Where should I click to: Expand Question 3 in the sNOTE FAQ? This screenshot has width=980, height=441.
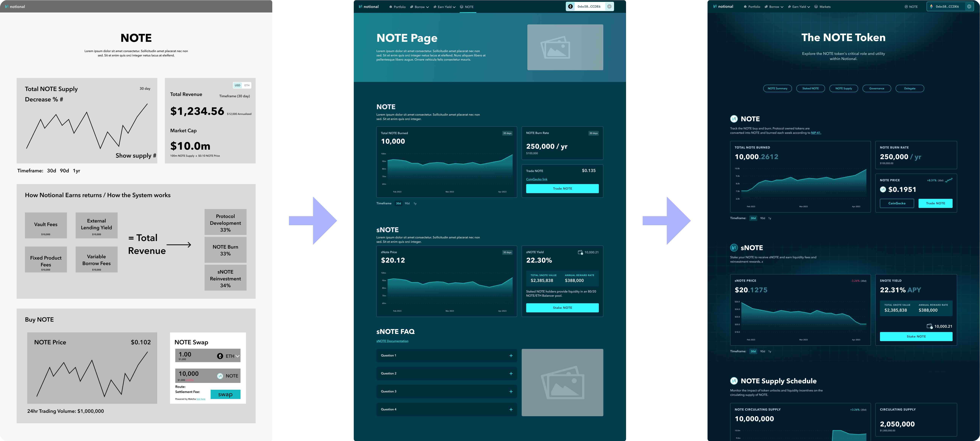[511, 392]
